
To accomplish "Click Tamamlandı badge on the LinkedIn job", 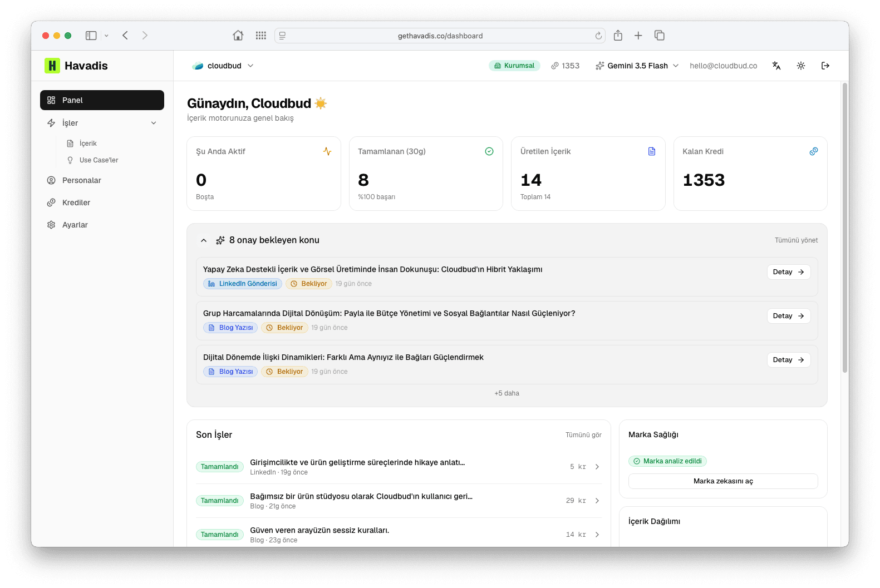I will [219, 467].
